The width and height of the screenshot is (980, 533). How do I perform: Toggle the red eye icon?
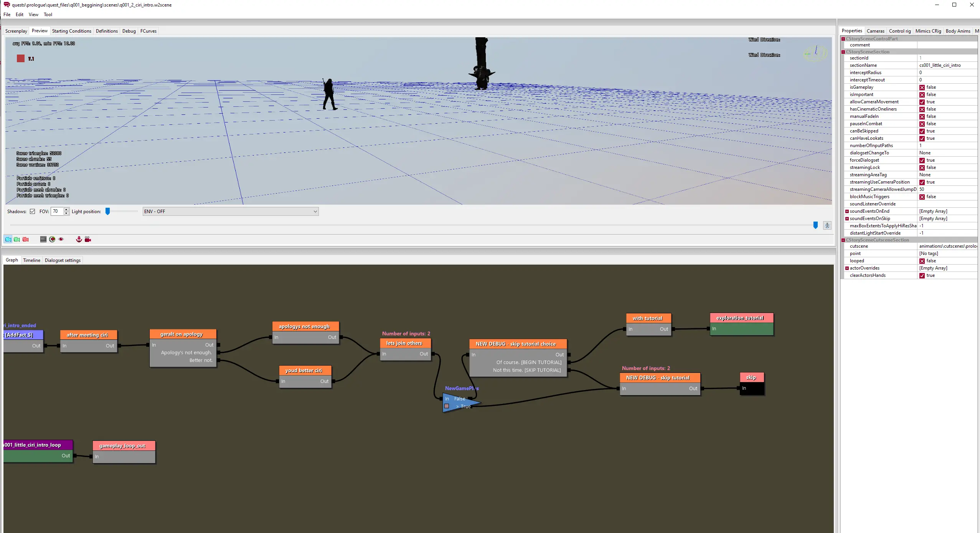tap(61, 239)
